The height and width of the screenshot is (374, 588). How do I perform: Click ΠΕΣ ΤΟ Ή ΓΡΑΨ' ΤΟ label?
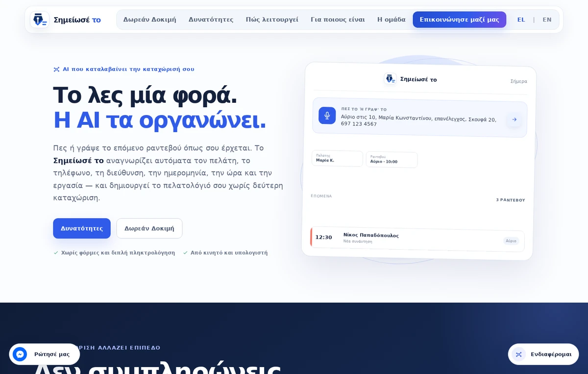[x=364, y=110]
